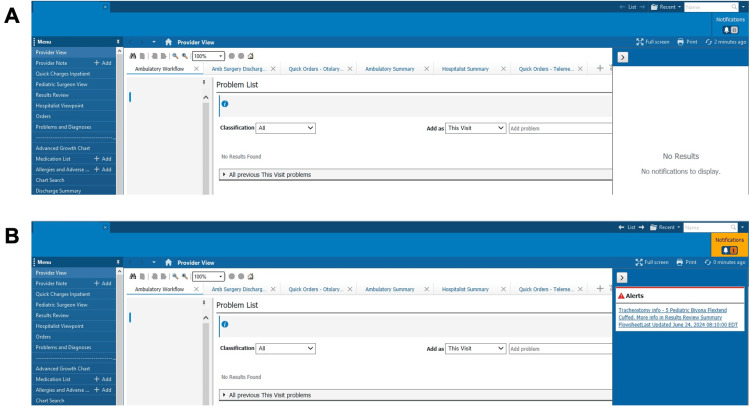The height and width of the screenshot is (407, 750).
Task: Add a new workflow tab with plus icon in panel B
Action: coord(600,288)
